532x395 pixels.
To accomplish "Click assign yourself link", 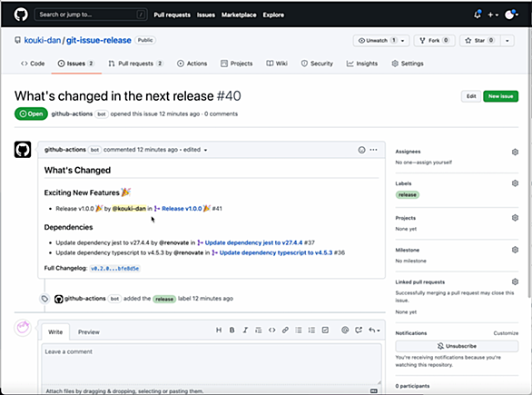I will point(435,163).
